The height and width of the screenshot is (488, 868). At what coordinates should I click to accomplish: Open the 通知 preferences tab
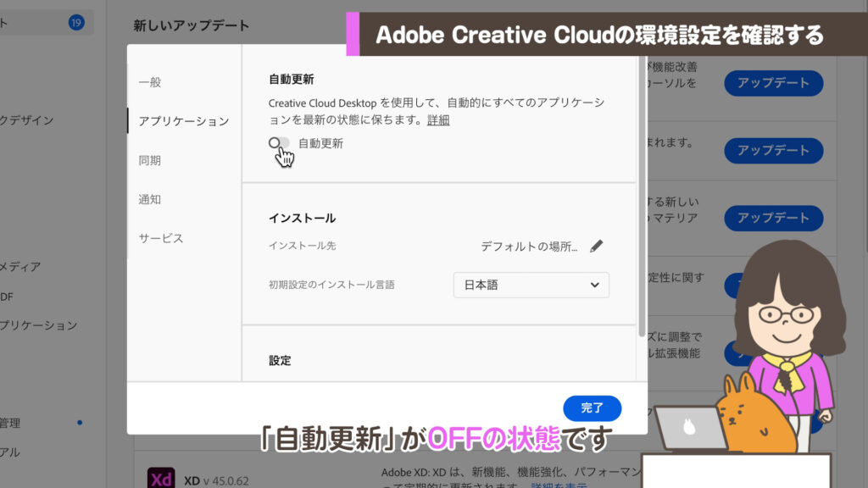tap(149, 199)
